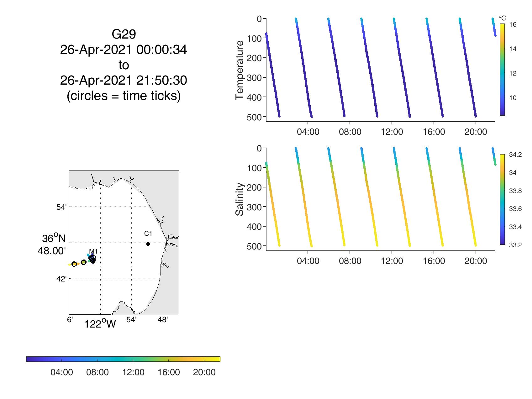Click '04:00' under the bottom time colorbar
532x399 pixels.
(x=62, y=372)
